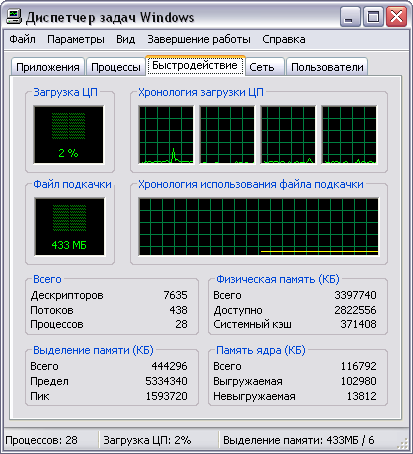Image resolution: width=413 pixels, height=454 pixels.
Task: Switch to the Процессы tab
Action: click(116, 67)
